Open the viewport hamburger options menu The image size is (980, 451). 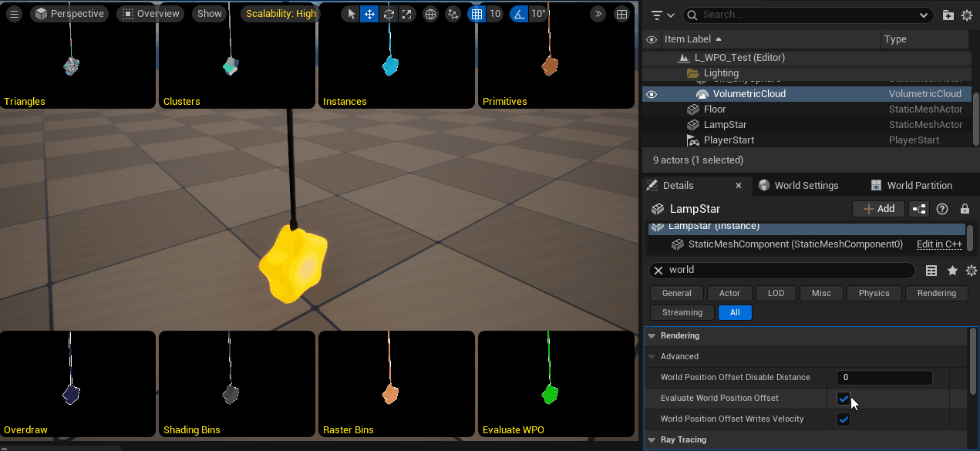point(13,14)
